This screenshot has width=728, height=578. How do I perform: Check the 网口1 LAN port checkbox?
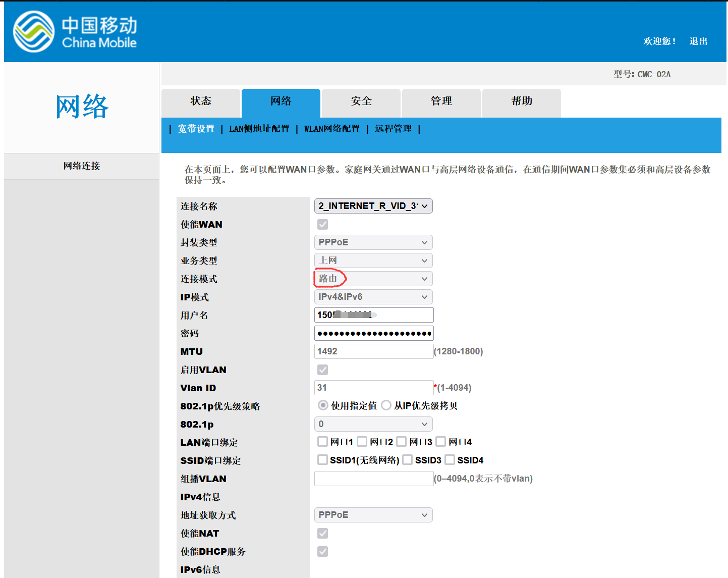click(323, 442)
